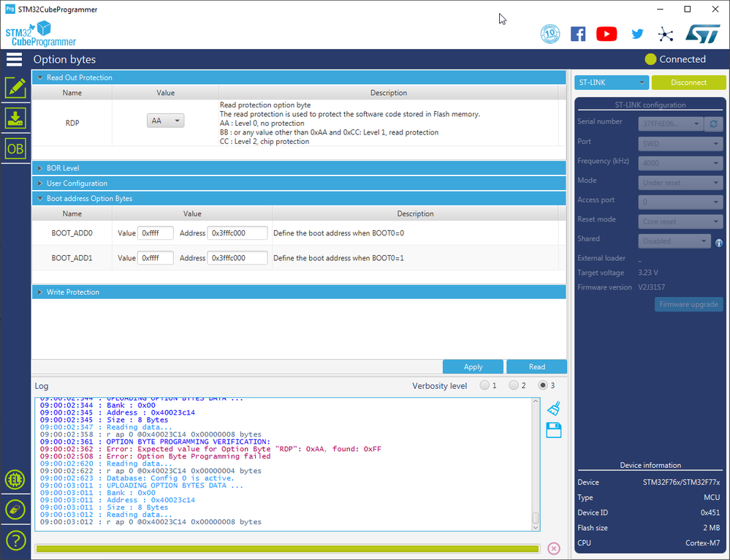Open the Erasing & Programming download icon
This screenshot has height=560, width=730.
[x=15, y=118]
